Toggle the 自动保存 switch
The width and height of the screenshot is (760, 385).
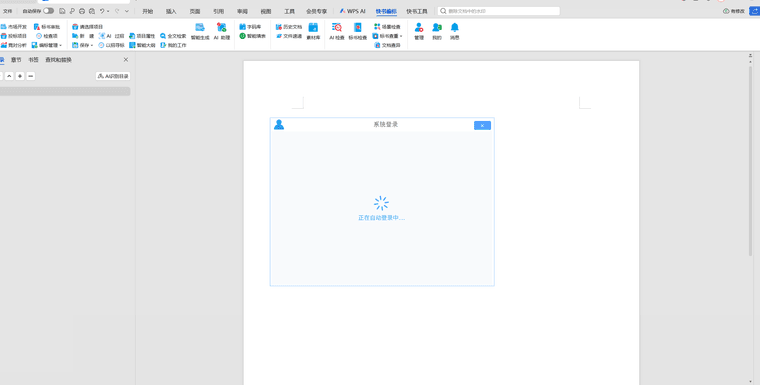coord(48,11)
